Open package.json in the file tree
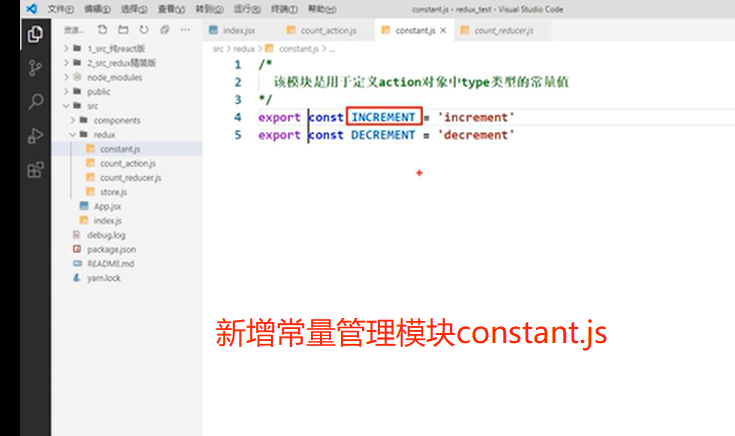This screenshot has width=735, height=436. click(x=127, y=249)
